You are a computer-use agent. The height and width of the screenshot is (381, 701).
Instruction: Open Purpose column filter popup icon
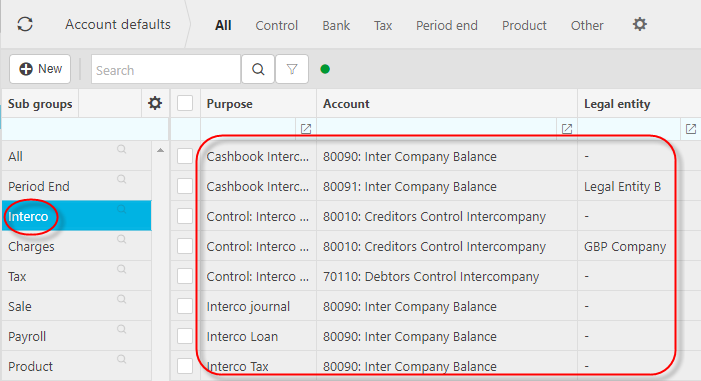[x=306, y=129]
